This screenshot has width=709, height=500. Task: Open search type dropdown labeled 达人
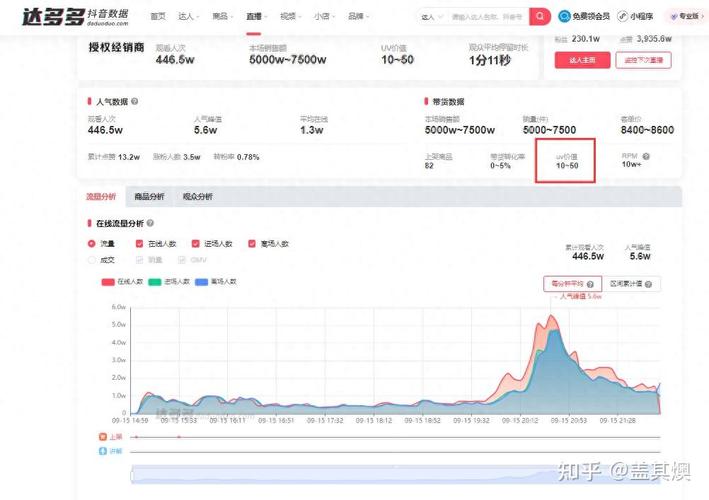click(x=432, y=17)
